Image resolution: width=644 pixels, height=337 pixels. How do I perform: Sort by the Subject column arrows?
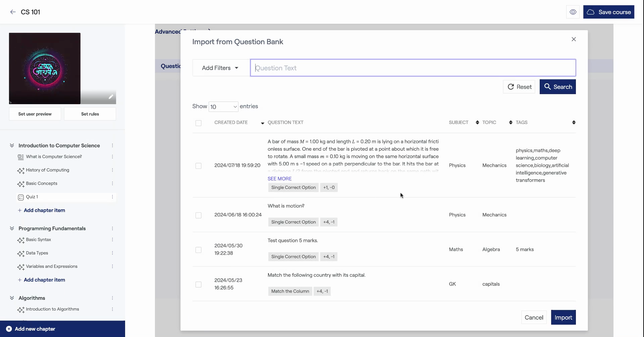[x=477, y=123]
